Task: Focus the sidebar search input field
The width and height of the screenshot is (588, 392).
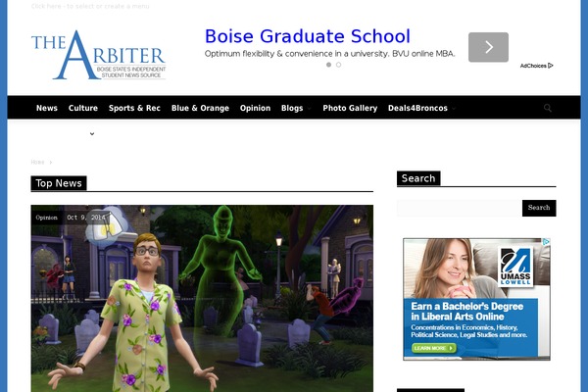Action: point(460,208)
